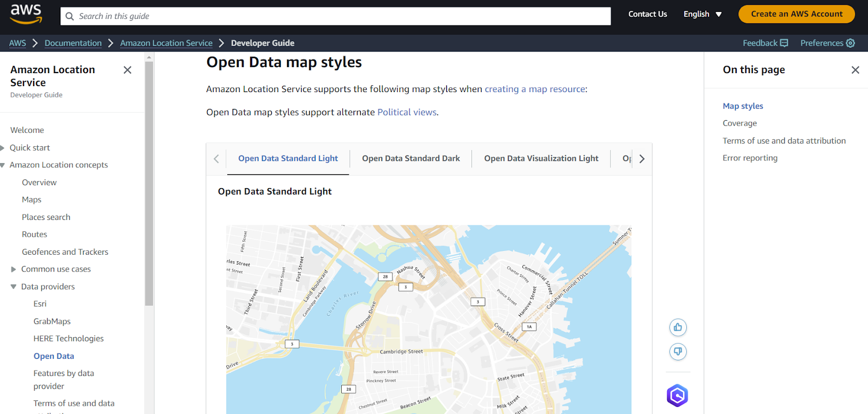The height and width of the screenshot is (414, 868).
Task: Open the English language dropdown
Action: [x=703, y=14]
